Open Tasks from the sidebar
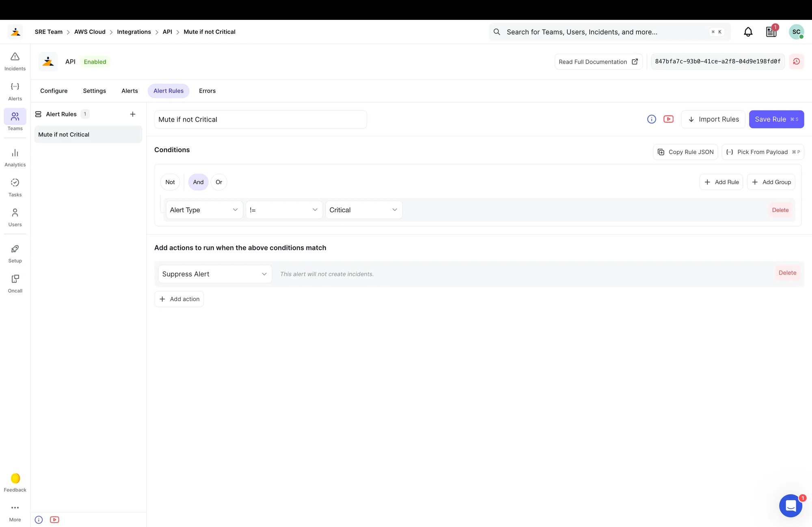 click(x=15, y=187)
